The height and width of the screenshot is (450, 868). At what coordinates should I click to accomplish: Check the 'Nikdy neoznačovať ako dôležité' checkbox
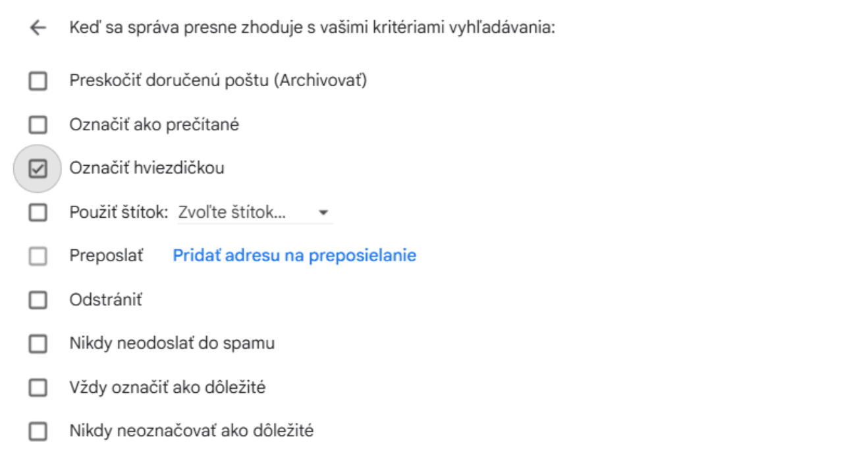click(38, 432)
